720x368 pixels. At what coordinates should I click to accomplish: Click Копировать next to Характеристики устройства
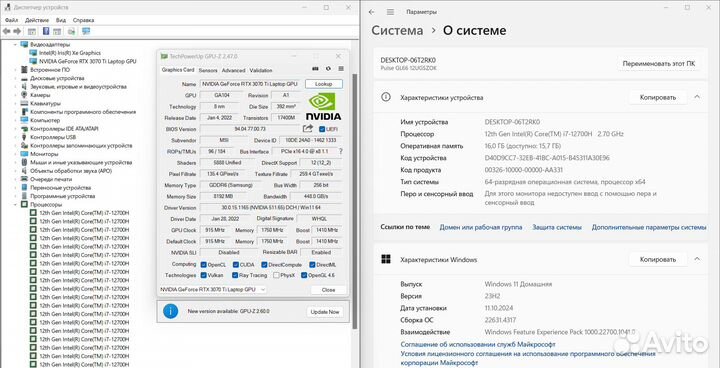(658, 97)
